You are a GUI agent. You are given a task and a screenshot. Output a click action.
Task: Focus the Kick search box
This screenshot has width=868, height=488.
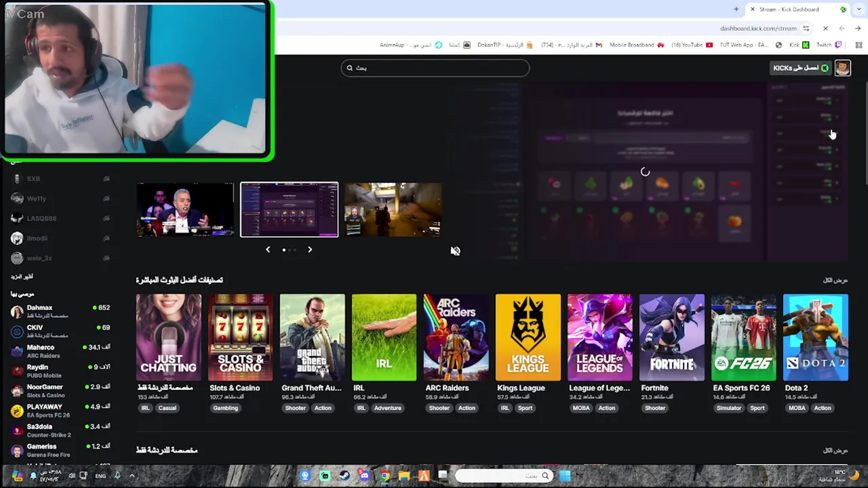(435, 68)
